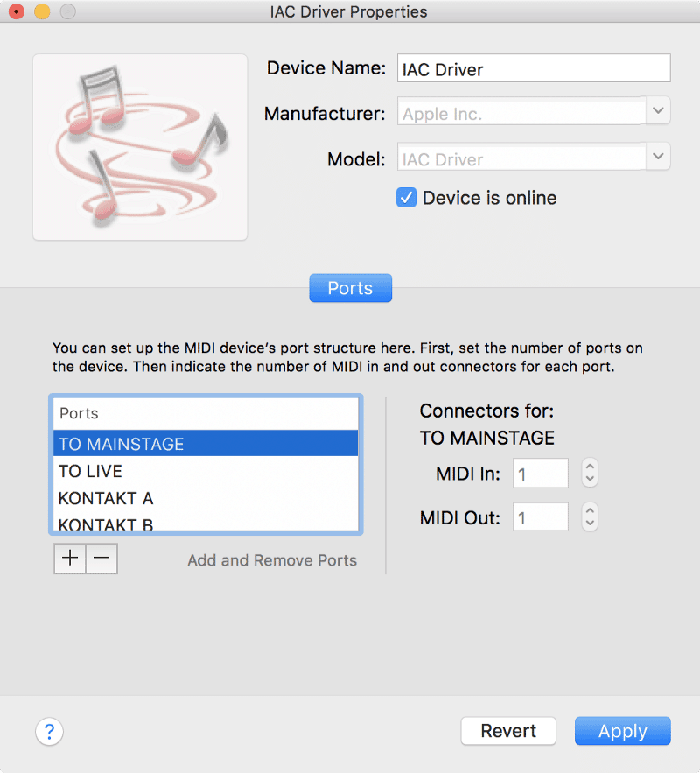This screenshot has height=773, width=700.
Task: Click the IAC Driver music notes device icon
Action: coord(140,147)
